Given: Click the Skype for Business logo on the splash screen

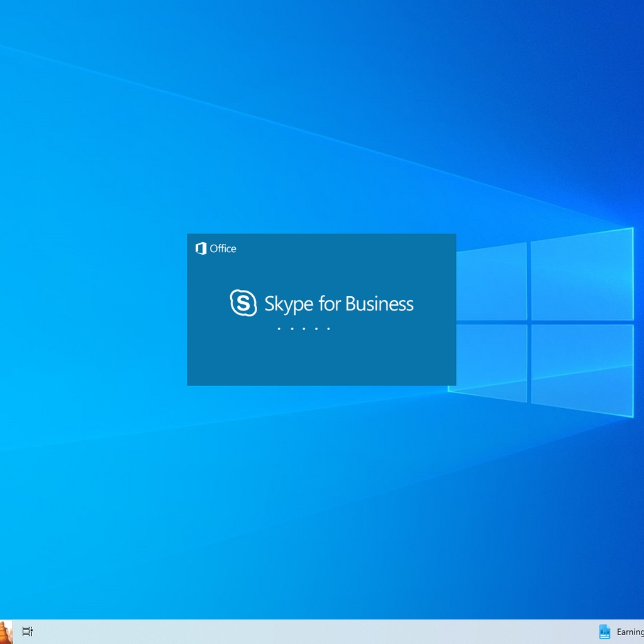Looking at the screenshot, I should tap(243, 303).
